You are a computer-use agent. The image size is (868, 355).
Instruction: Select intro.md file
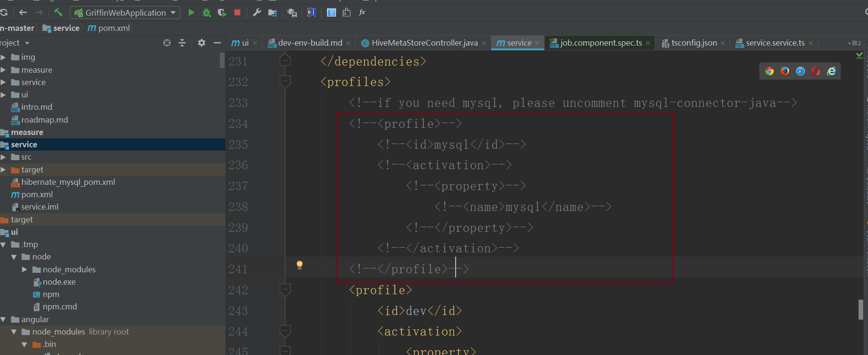click(x=31, y=107)
